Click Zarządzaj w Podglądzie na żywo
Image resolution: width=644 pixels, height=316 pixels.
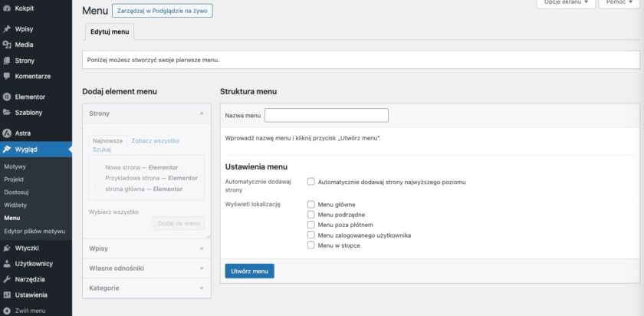[162, 12]
